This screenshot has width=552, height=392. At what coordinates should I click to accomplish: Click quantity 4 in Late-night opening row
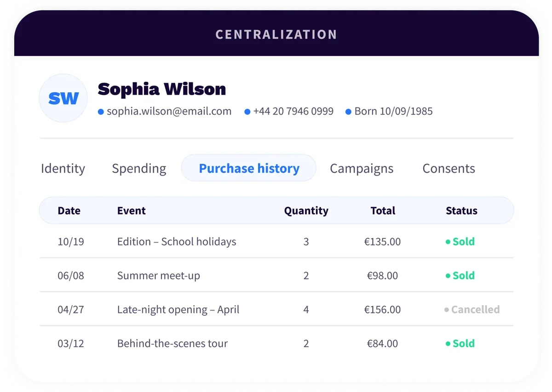(306, 310)
